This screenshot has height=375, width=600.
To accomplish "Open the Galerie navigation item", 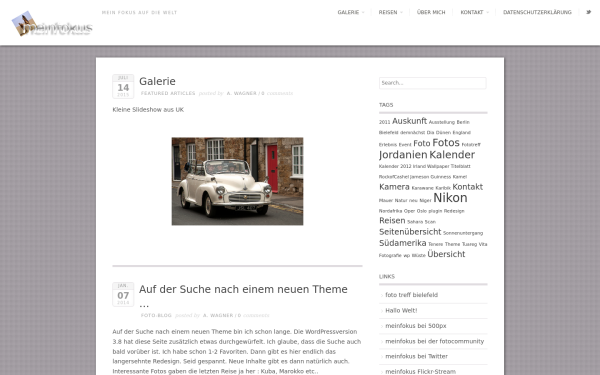I will click(x=348, y=13).
